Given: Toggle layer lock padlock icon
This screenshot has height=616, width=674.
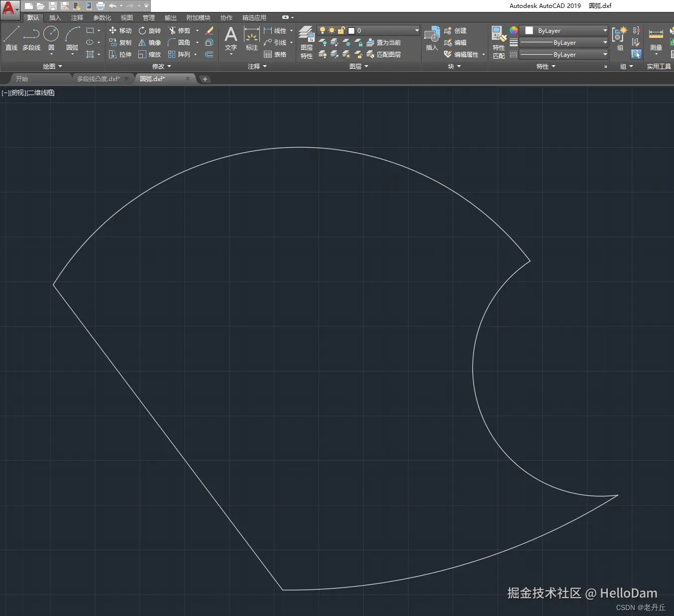Looking at the screenshot, I should (341, 30).
